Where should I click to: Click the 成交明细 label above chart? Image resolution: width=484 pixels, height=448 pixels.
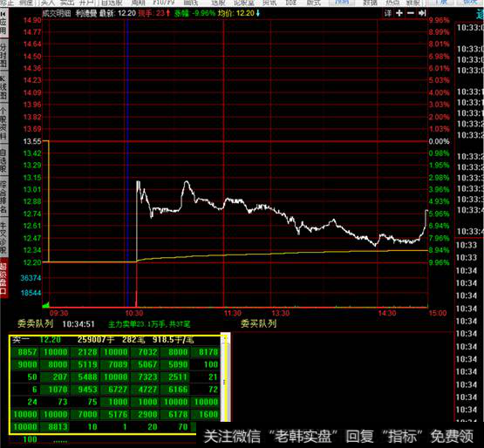click(57, 14)
